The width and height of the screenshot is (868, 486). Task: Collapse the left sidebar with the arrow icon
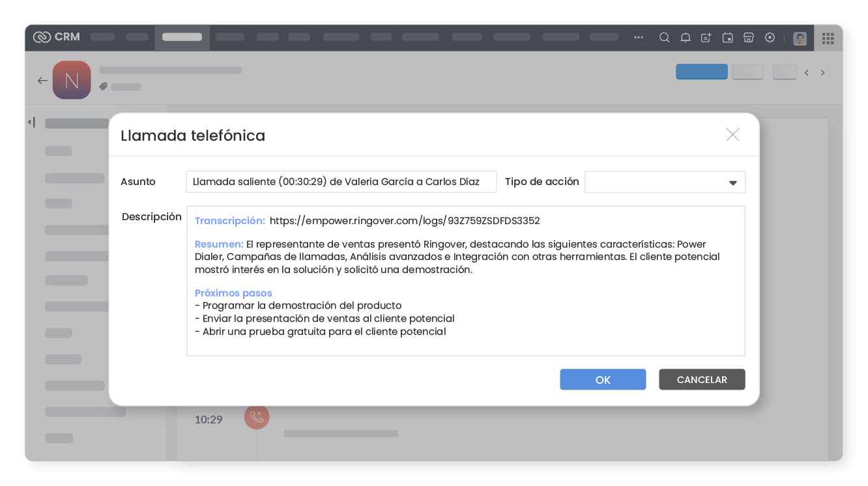click(31, 122)
